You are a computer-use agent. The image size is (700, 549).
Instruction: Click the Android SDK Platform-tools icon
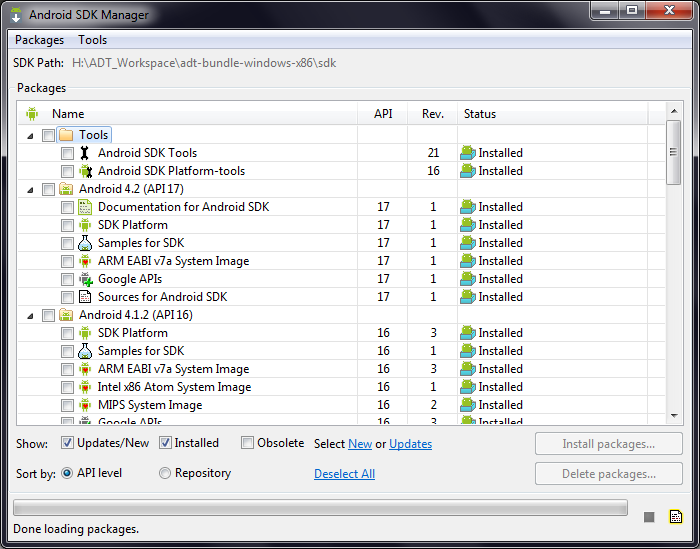(x=85, y=171)
